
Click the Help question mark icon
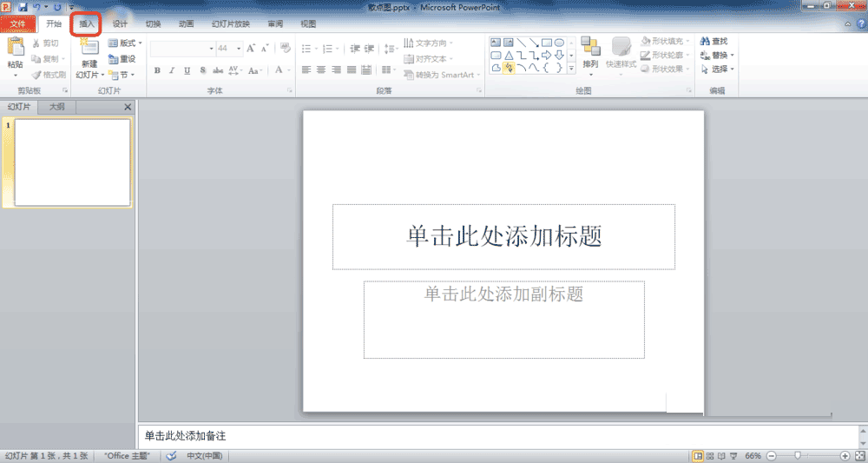tap(861, 23)
